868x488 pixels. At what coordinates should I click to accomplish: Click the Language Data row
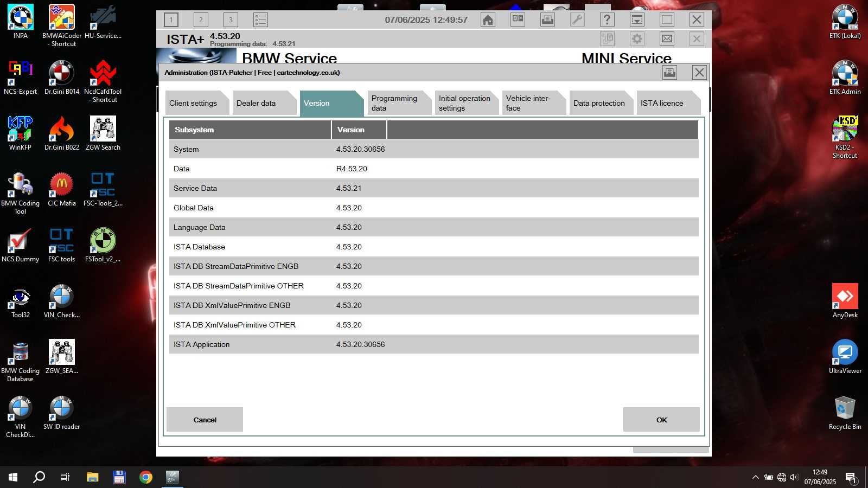click(434, 227)
